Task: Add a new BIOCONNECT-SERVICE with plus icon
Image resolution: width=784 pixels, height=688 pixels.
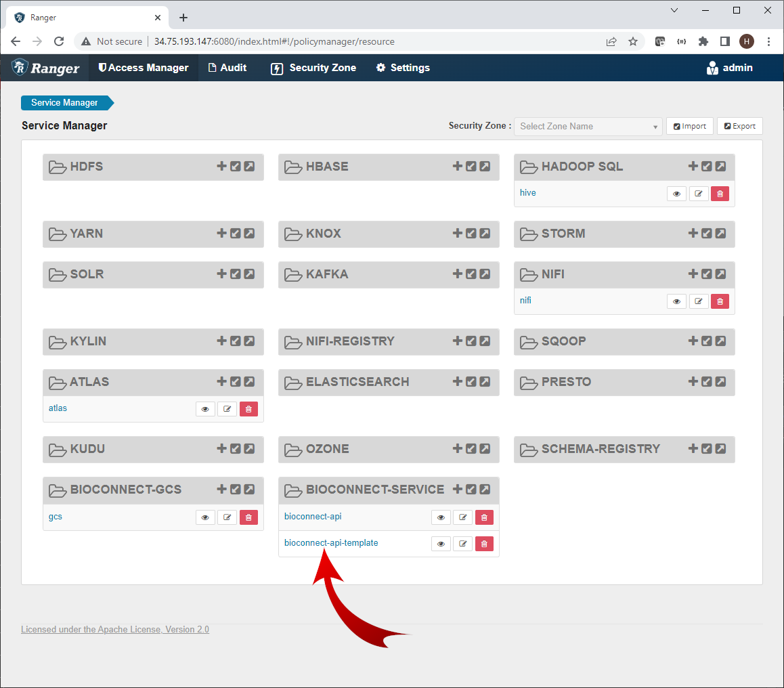Action: click(457, 490)
